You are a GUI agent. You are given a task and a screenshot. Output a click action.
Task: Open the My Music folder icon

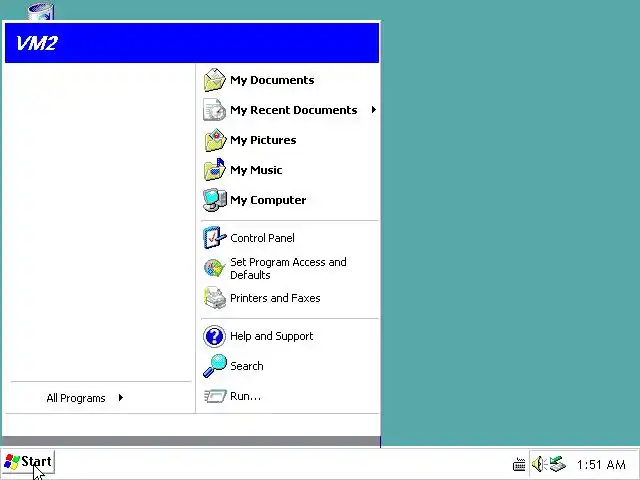[x=214, y=170]
